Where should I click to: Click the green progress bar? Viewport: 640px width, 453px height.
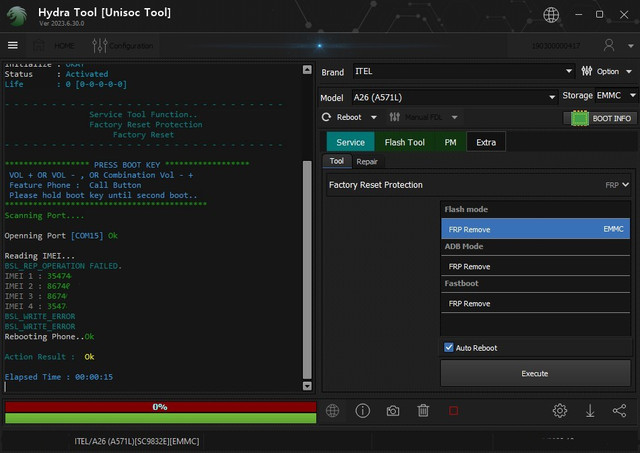[x=160, y=418]
